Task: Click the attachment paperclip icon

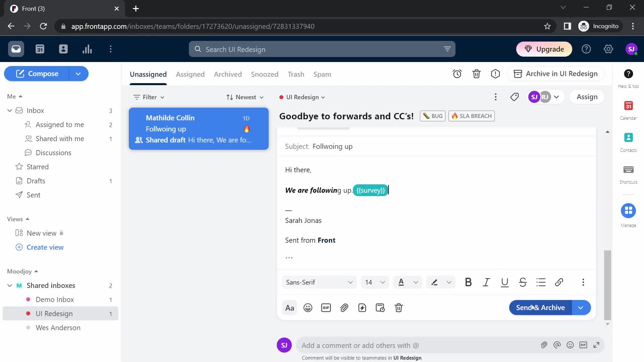Action: (344, 308)
